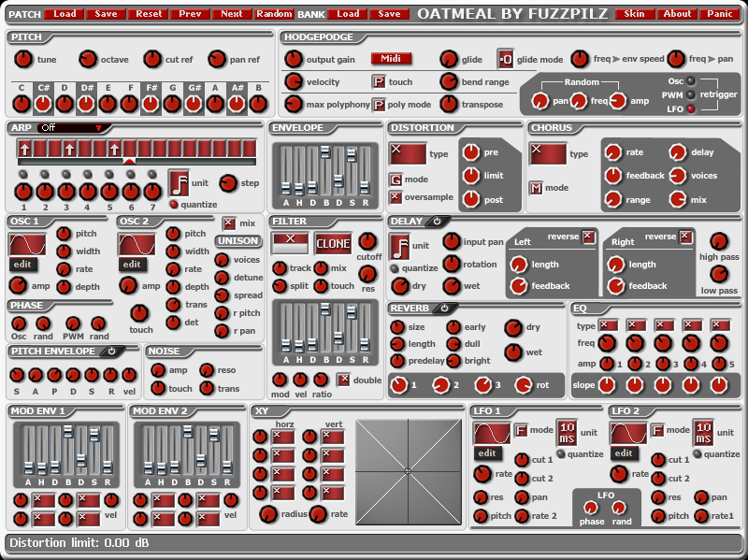
Task: Open the first EQ band type selector
Action: 609,325
